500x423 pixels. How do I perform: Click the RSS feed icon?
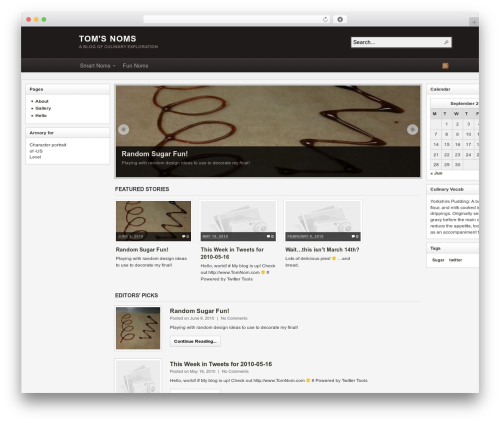pos(445,66)
